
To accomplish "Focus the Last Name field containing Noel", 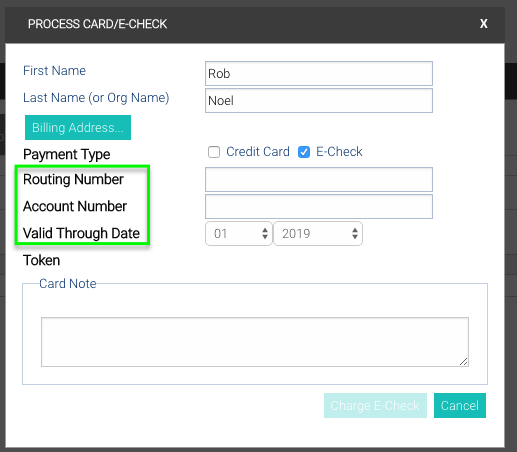I will 319,101.
